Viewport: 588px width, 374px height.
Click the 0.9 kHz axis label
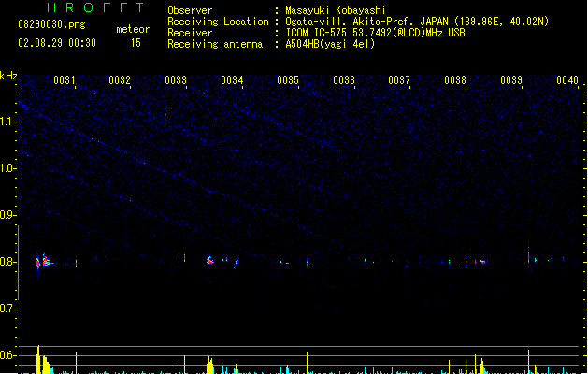click(7, 215)
